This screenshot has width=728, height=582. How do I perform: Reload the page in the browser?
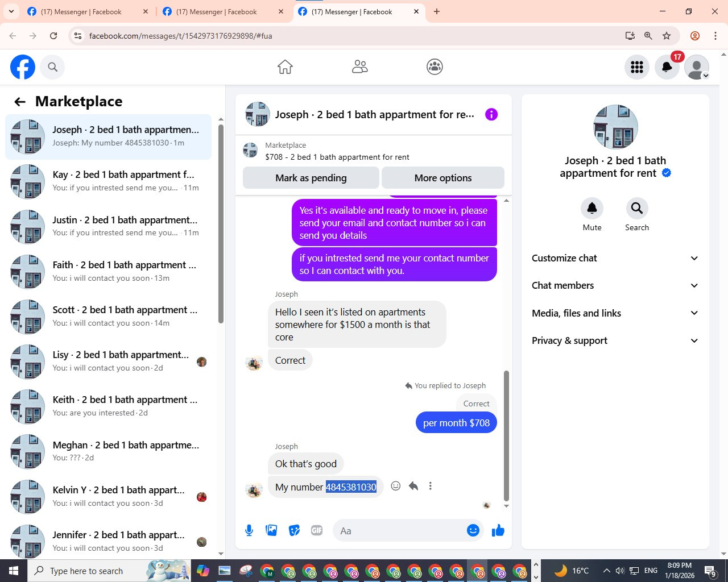(x=53, y=36)
